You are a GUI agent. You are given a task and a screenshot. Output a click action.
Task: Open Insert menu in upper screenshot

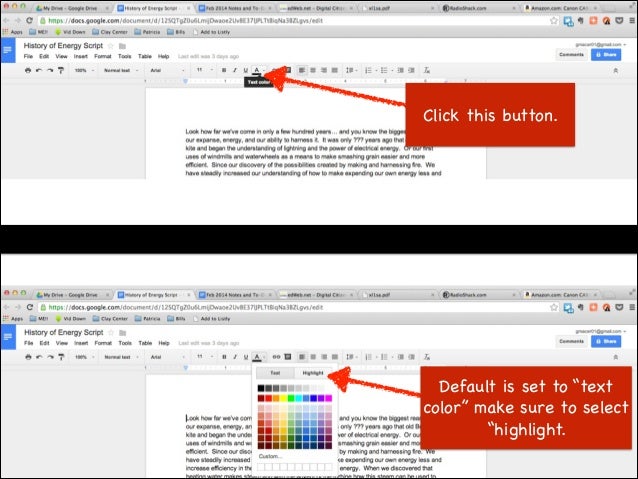[81, 56]
